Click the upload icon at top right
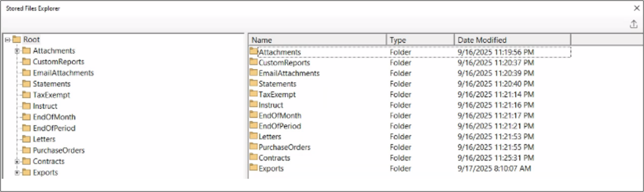Viewport: 644px width, 192px height. click(634, 24)
